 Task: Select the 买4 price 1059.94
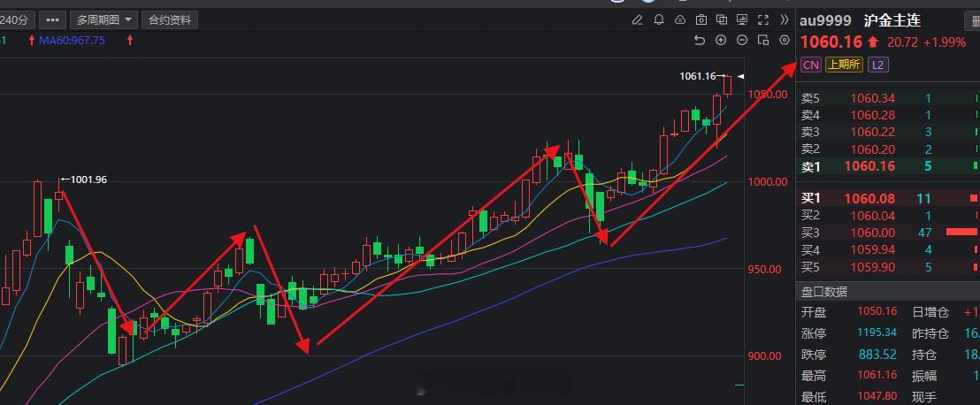tap(872, 250)
